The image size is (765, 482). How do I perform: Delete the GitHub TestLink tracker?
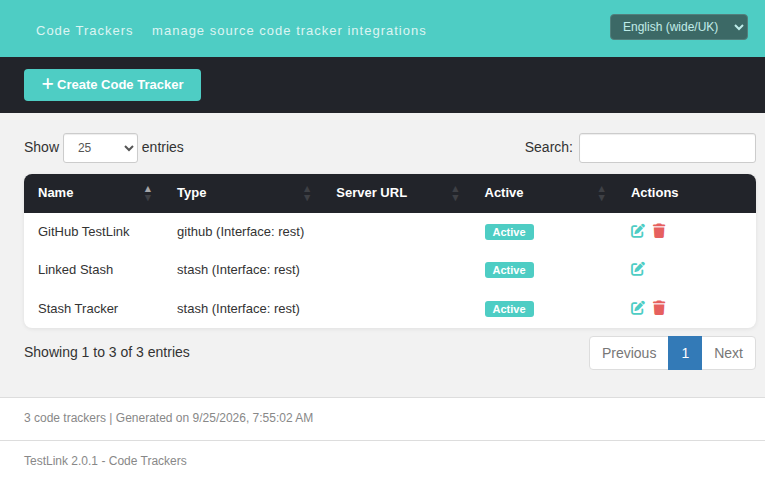click(x=659, y=231)
